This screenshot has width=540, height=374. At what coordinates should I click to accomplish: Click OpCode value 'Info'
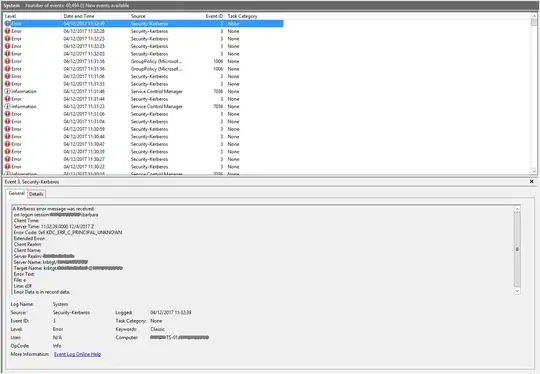point(57,346)
